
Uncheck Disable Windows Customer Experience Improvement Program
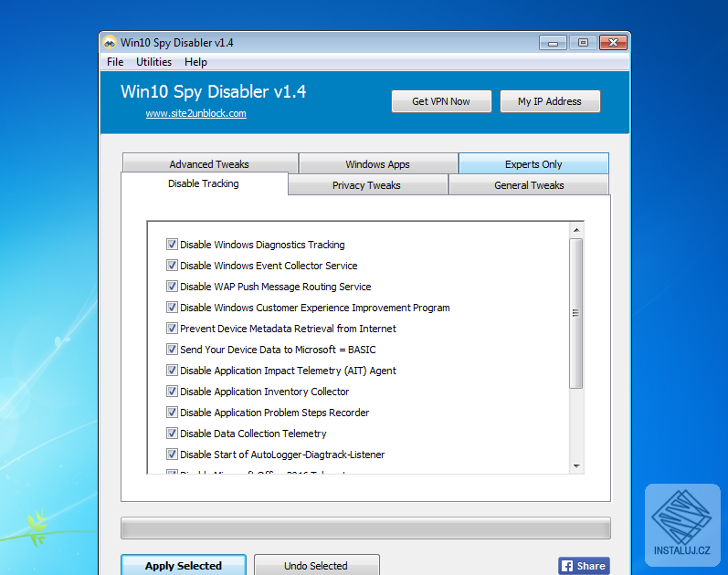172,308
